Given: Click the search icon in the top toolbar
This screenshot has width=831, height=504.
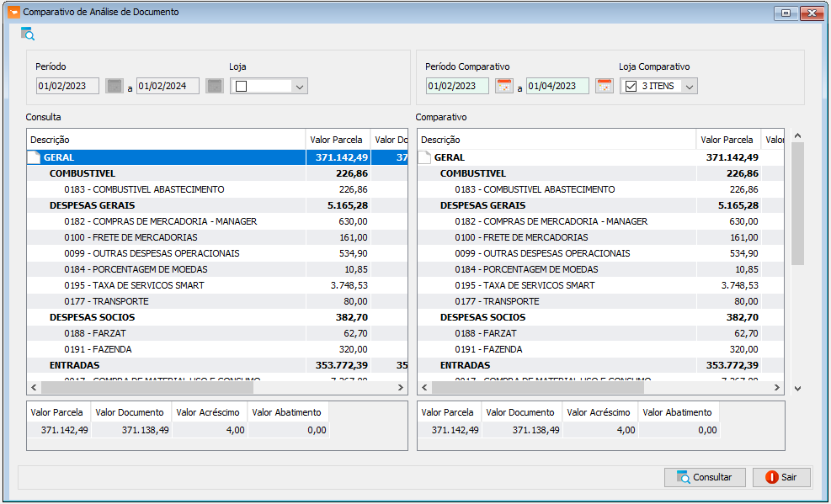Looking at the screenshot, I should pos(28,34).
